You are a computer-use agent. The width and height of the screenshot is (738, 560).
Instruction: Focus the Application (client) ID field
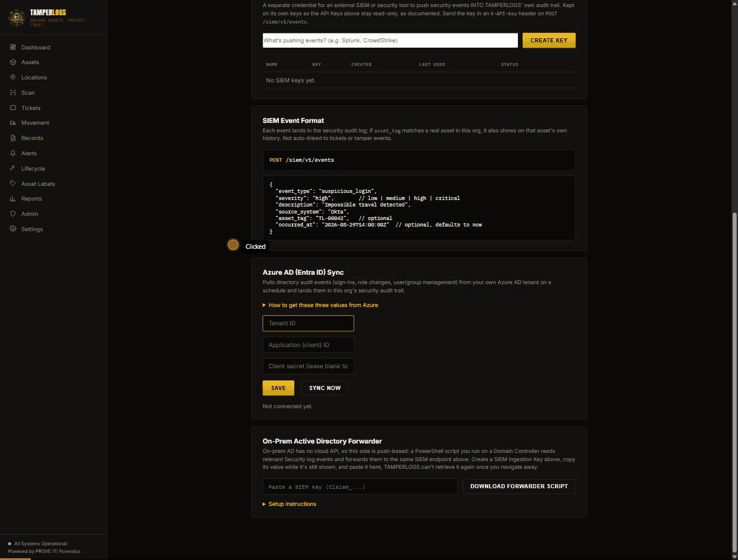(308, 345)
